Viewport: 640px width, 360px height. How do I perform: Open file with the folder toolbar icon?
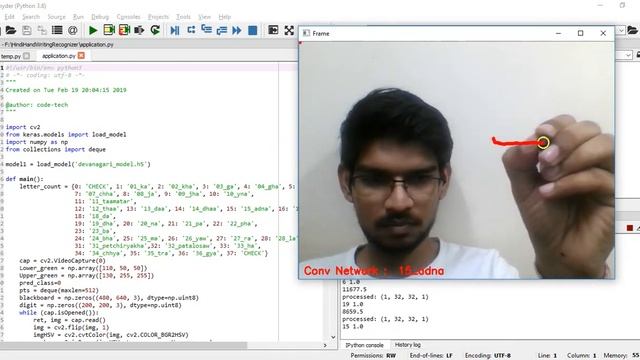[x=11, y=30]
